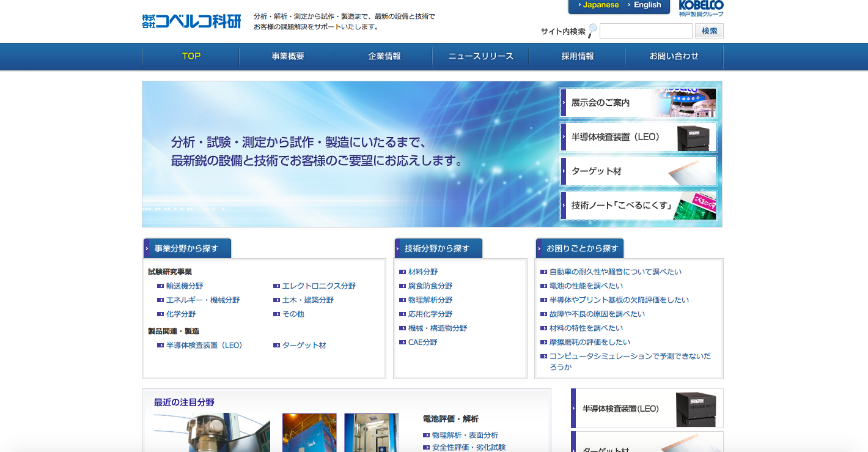Open the 輸送機分野 link
Image resolution: width=868 pixels, height=452 pixels.
pyautogui.click(x=185, y=286)
